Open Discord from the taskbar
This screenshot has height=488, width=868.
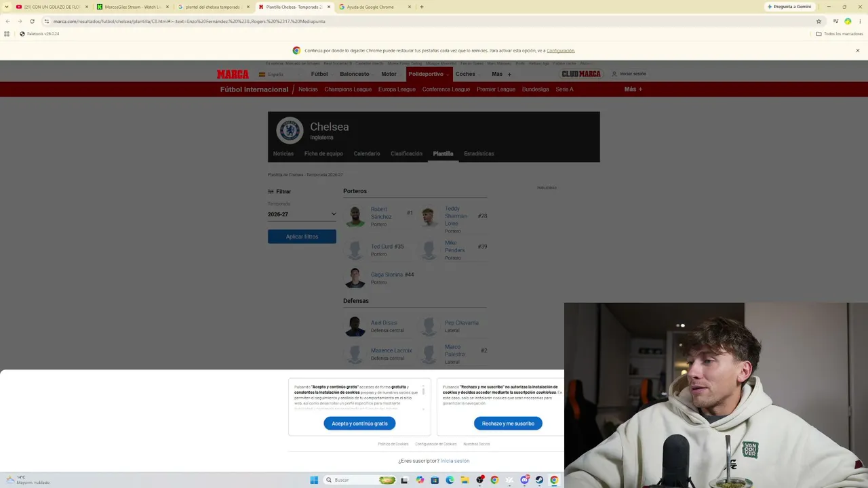(524, 480)
